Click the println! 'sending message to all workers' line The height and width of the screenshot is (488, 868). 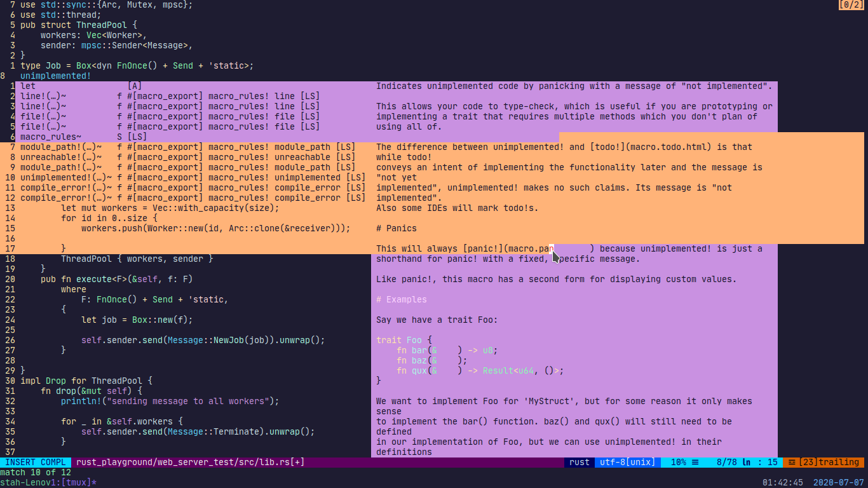170,401
